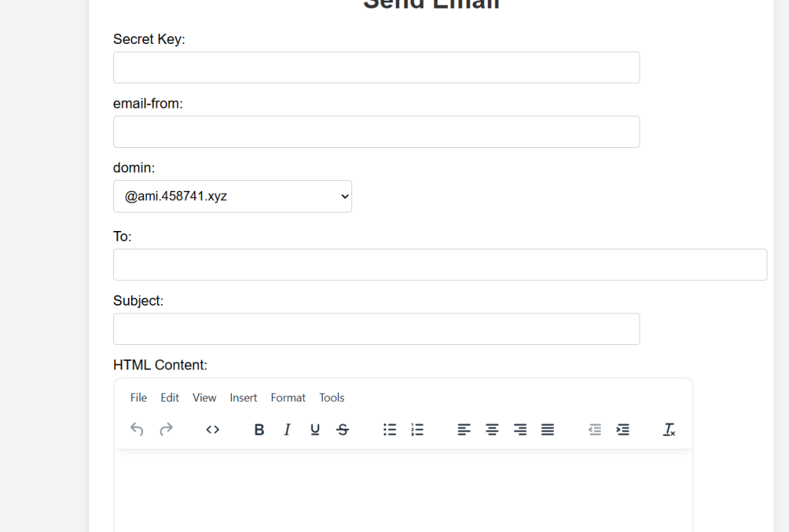The height and width of the screenshot is (532, 789).
Task: Toggle Underline formatting in editor
Action: coord(315,430)
